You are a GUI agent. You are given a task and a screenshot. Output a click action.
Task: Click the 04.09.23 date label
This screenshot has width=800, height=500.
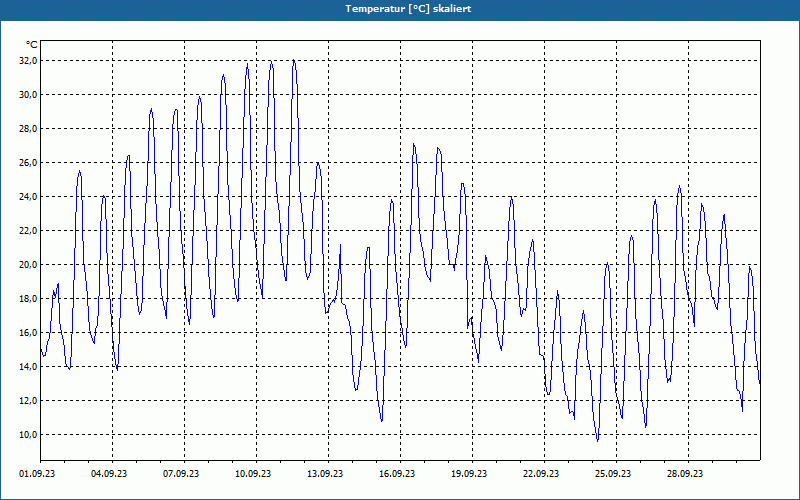109,474
